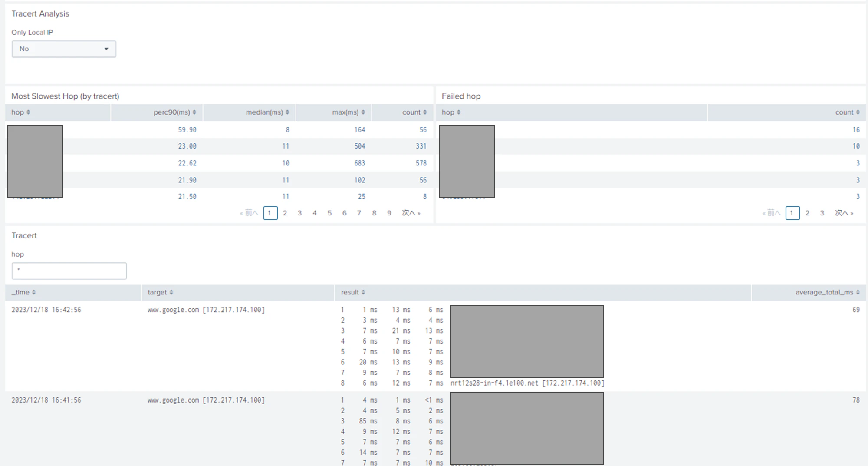
Task: Select current page 1 in Failed hop table
Action: pos(792,213)
